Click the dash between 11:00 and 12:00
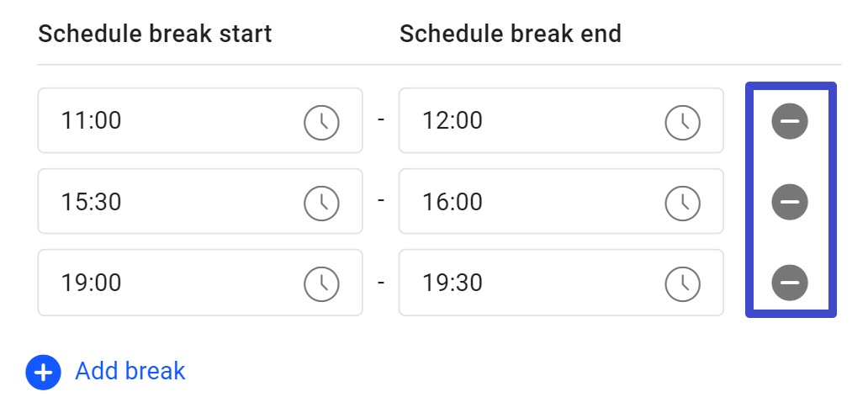868x413 pixels. 381,120
